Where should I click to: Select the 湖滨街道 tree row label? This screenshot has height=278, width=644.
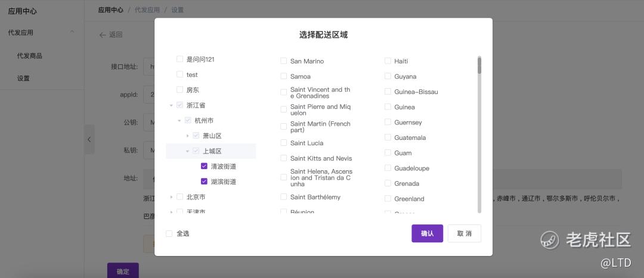tap(224, 181)
